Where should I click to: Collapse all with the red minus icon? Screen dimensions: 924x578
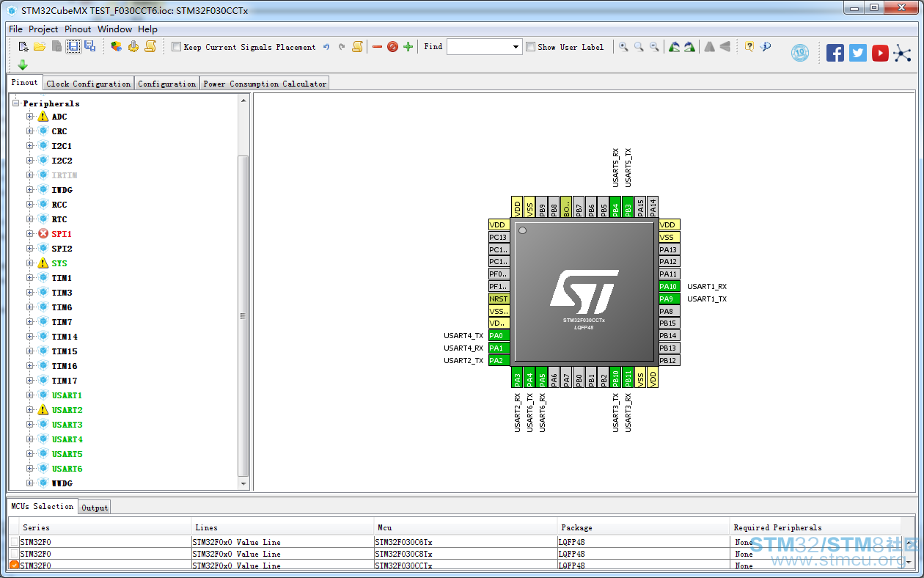tap(378, 47)
